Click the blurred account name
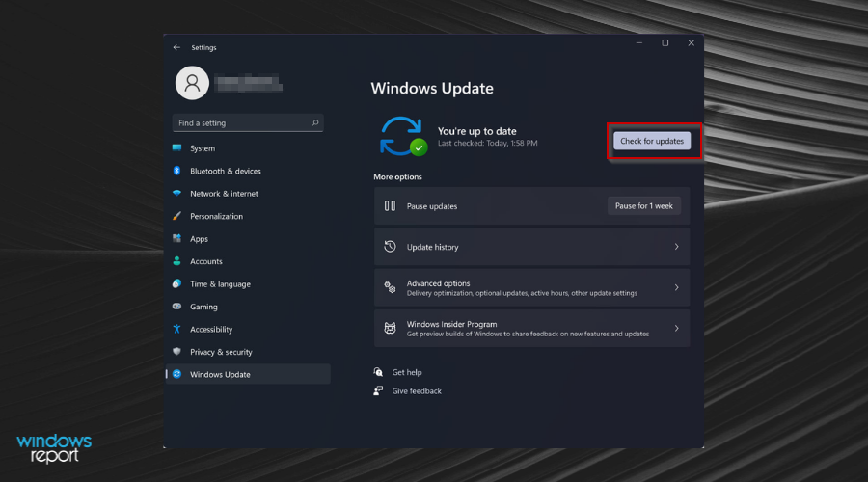868x482 pixels. (248, 83)
